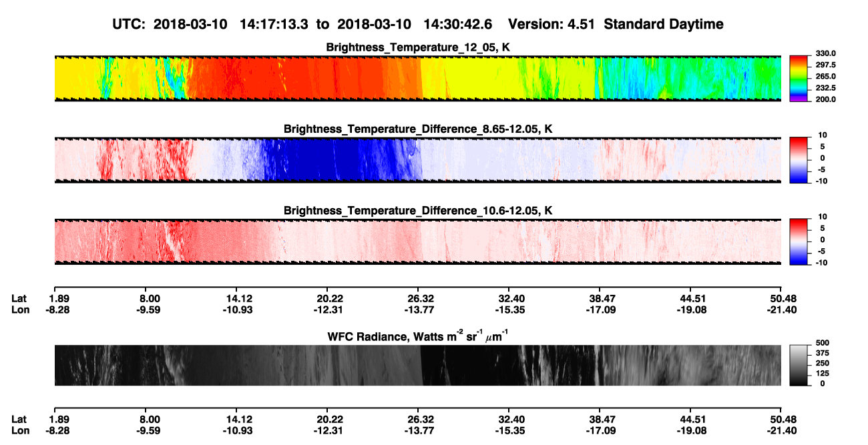868x445 pixels.
Task: Click the UTC start date 2018-03-10 14:17:13.3
Action: [x=232, y=24]
